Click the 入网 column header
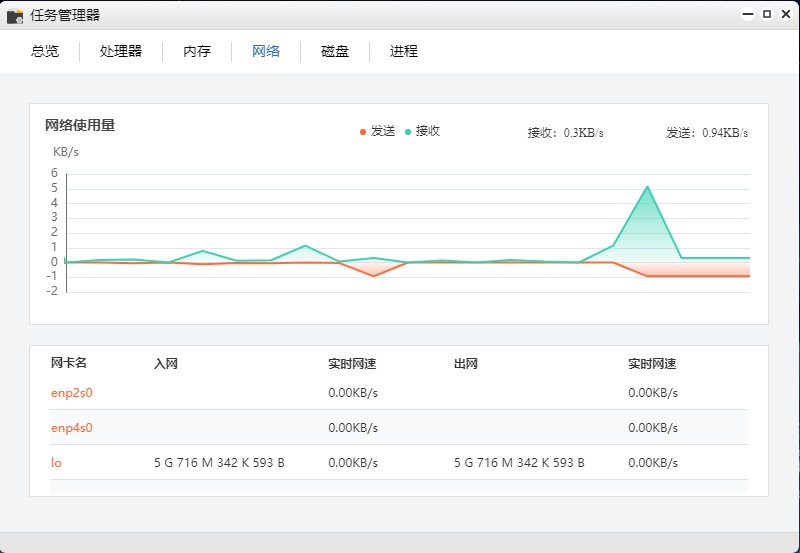 coord(166,364)
